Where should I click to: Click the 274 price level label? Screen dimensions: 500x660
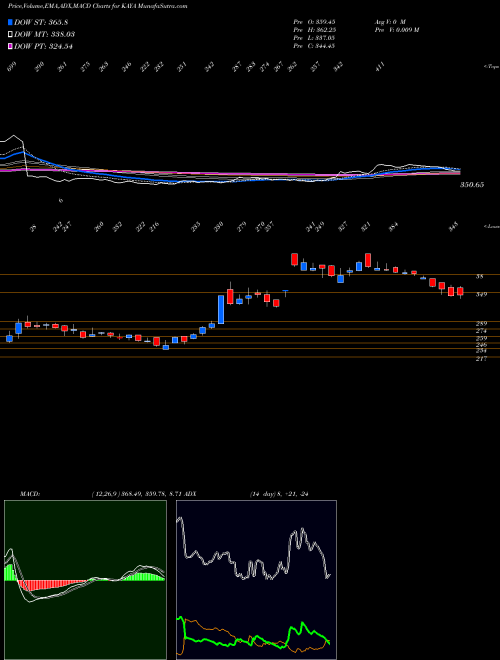pos(481,331)
